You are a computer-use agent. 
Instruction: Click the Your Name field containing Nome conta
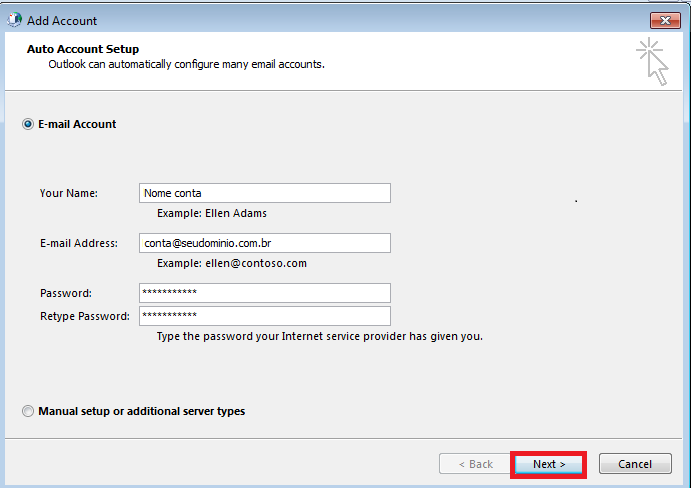point(265,193)
